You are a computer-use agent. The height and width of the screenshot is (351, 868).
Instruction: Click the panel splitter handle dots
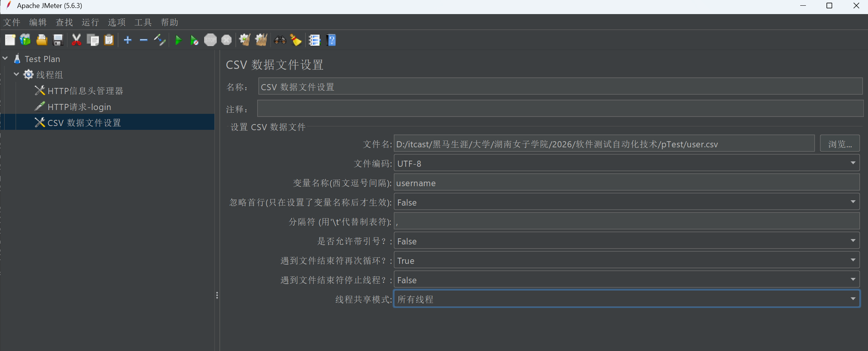217,295
